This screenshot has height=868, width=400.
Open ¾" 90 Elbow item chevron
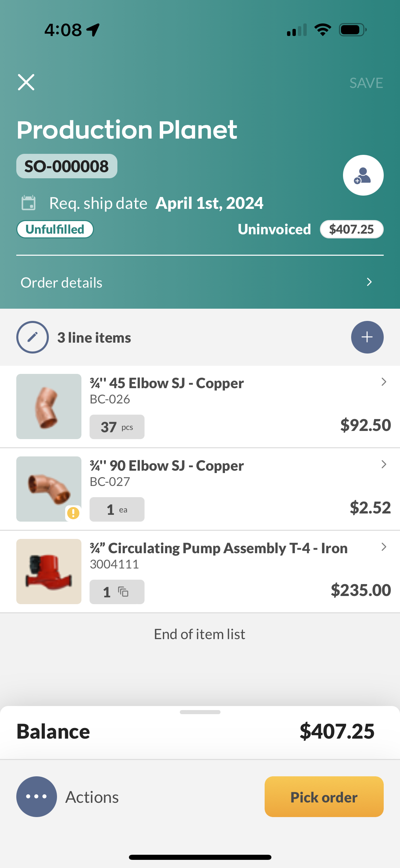coord(384,464)
